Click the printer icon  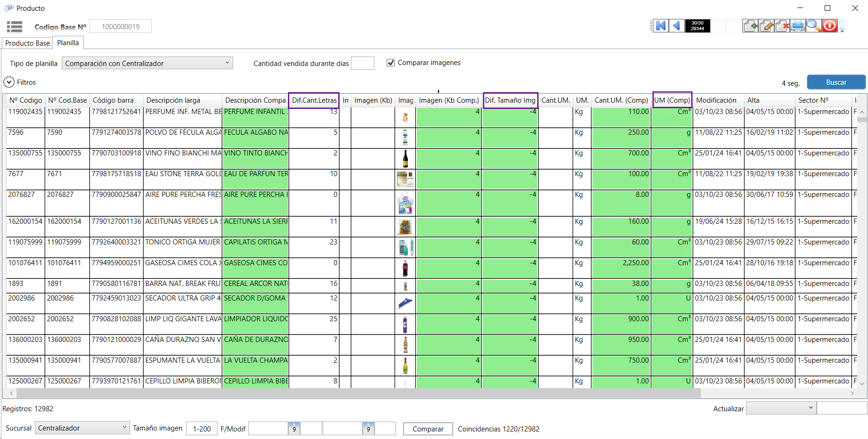[798, 26]
